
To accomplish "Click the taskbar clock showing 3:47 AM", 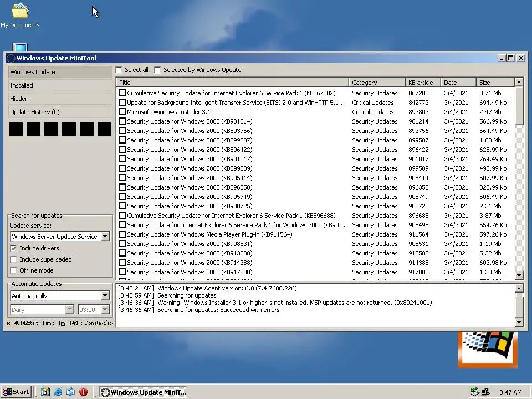I will pos(510,392).
